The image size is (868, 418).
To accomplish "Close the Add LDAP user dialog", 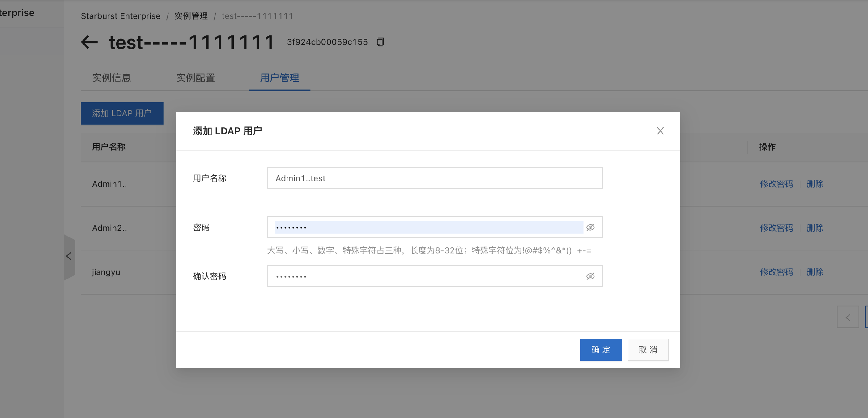I will [660, 131].
